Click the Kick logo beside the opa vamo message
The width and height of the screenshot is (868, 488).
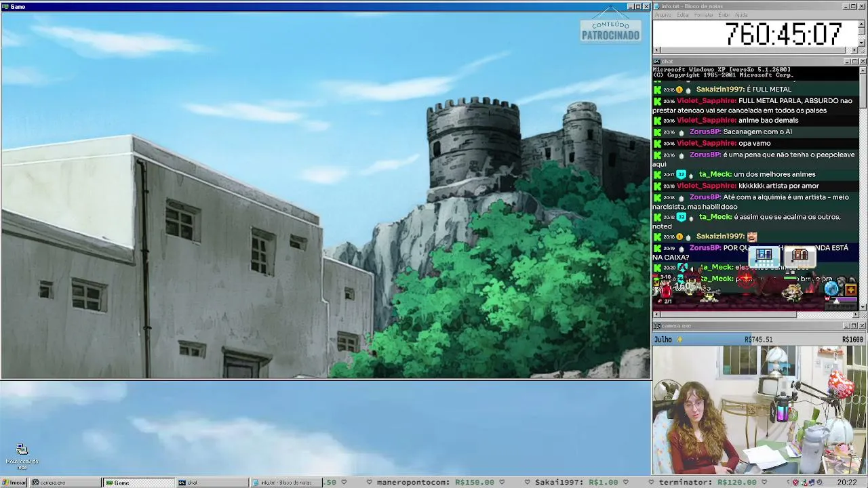657,144
